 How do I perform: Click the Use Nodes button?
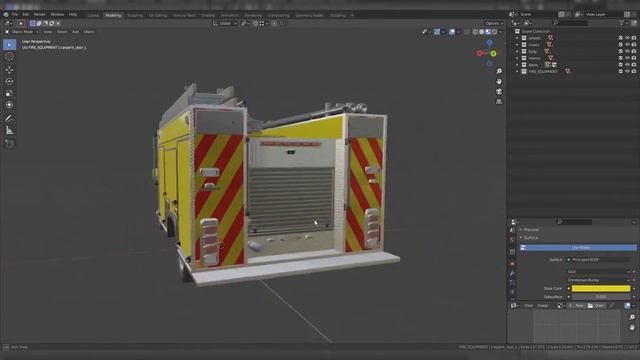pos(578,248)
